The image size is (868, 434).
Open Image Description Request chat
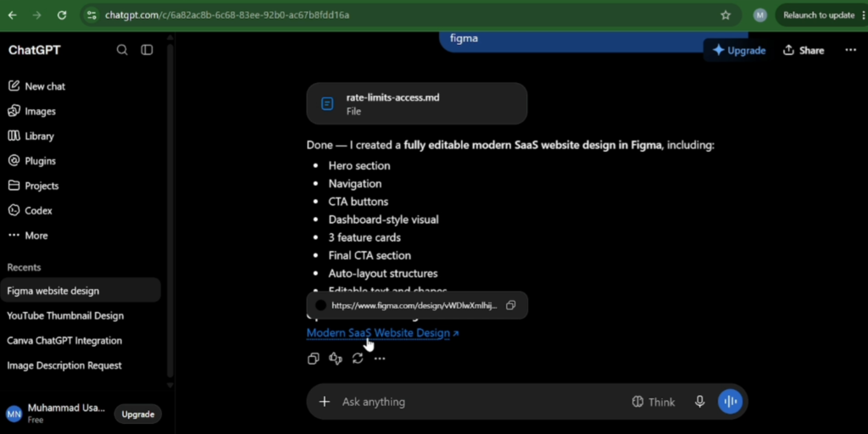81,365
